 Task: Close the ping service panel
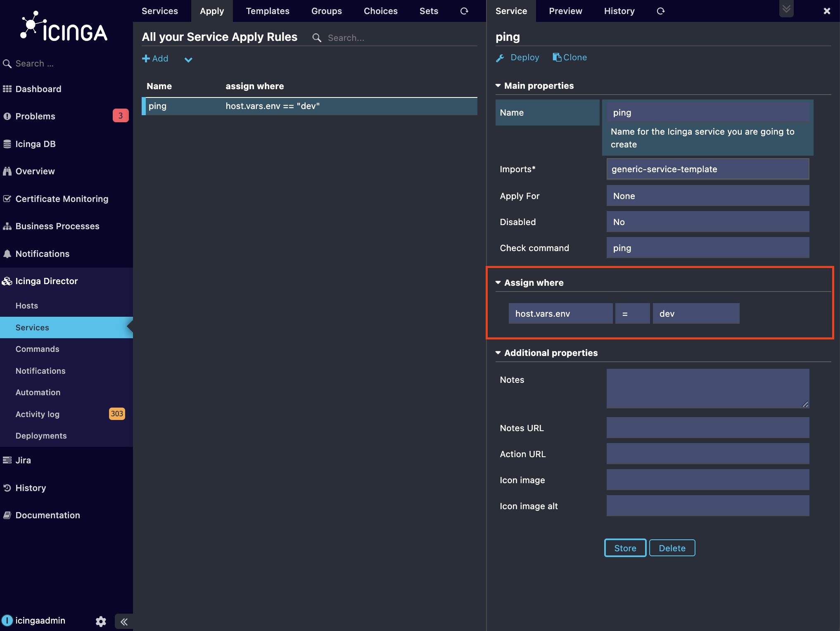(827, 11)
